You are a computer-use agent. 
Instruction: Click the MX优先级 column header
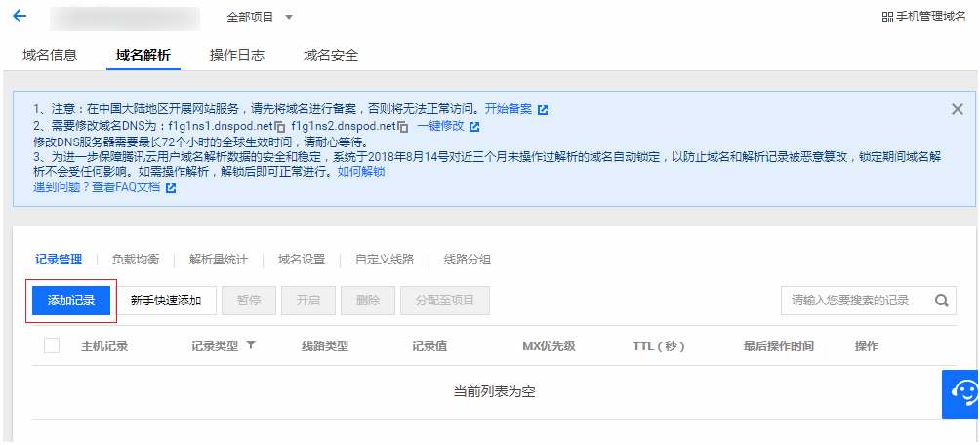coord(549,346)
